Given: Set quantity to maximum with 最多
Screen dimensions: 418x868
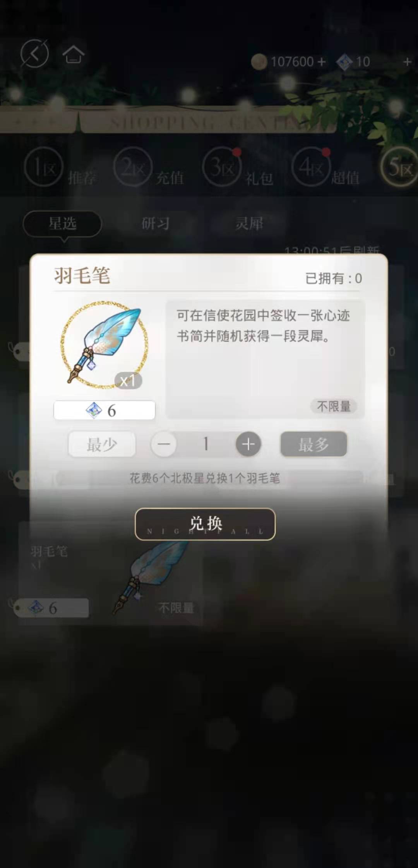Looking at the screenshot, I should point(313,444).
